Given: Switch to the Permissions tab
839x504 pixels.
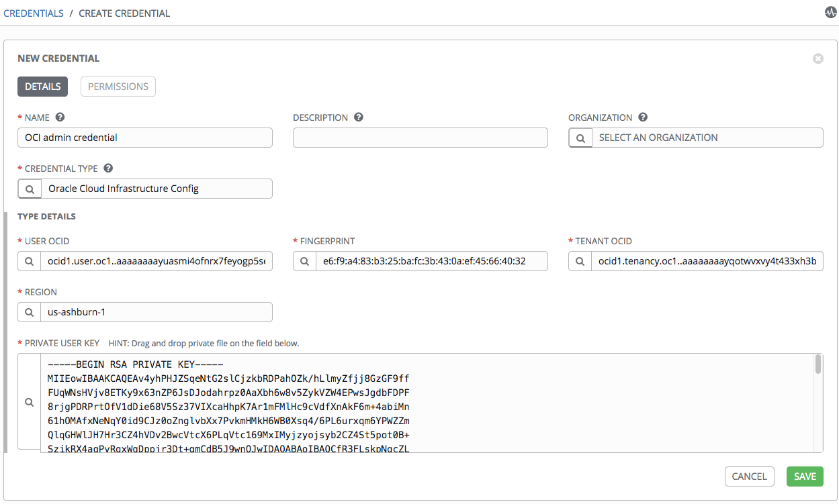Looking at the screenshot, I should 118,86.
